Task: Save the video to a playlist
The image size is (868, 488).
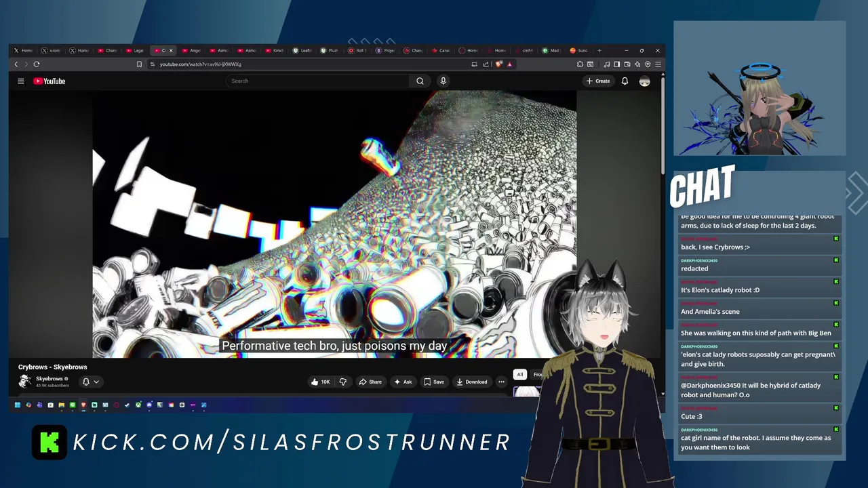Action: coord(434,382)
